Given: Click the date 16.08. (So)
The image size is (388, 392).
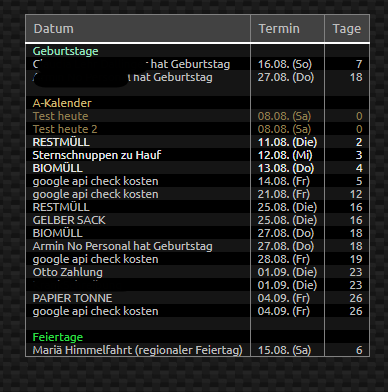Looking at the screenshot, I should tap(285, 64).
